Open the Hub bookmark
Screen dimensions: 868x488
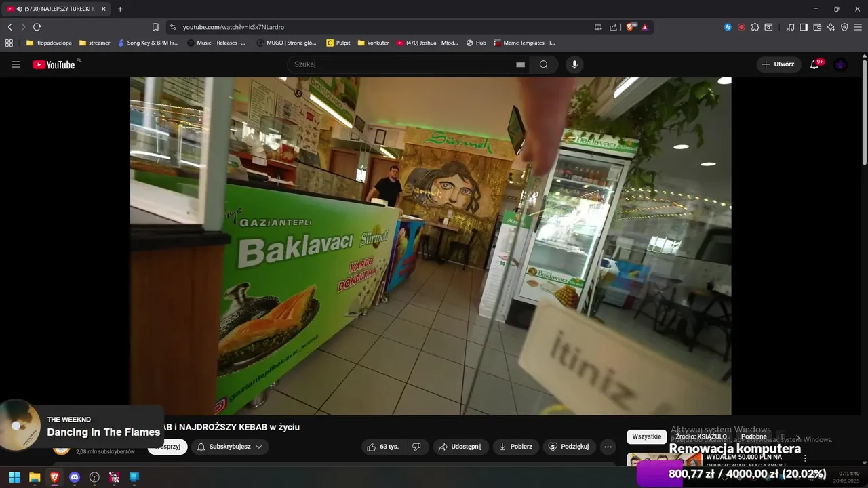[x=476, y=43]
